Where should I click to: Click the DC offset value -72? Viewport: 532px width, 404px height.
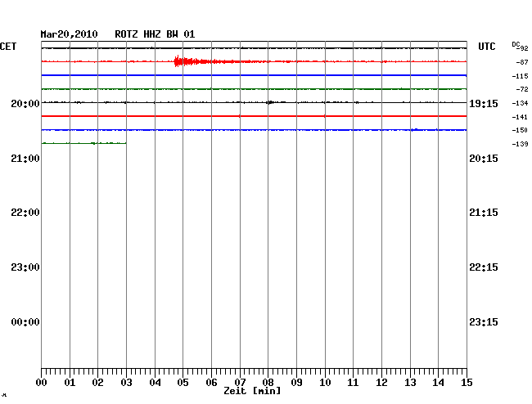(x=522, y=89)
